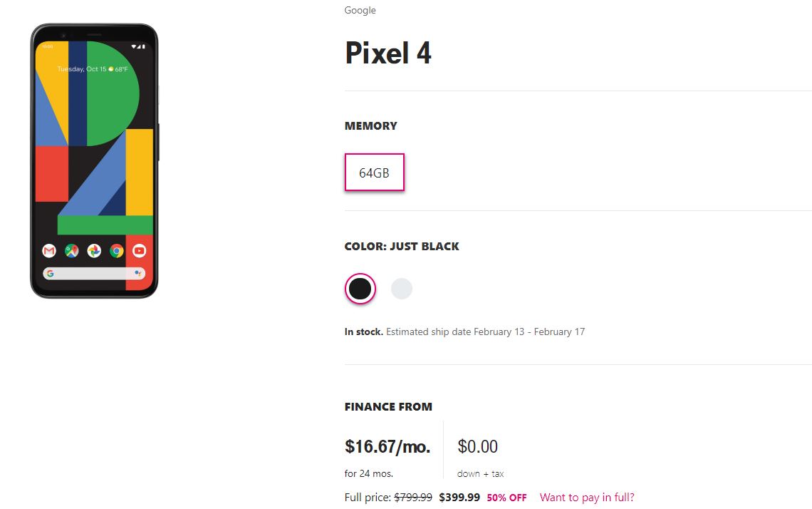This screenshot has height=509, width=812.
Task: Click the Google brand name above Pixel 4
Action: coord(360,11)
